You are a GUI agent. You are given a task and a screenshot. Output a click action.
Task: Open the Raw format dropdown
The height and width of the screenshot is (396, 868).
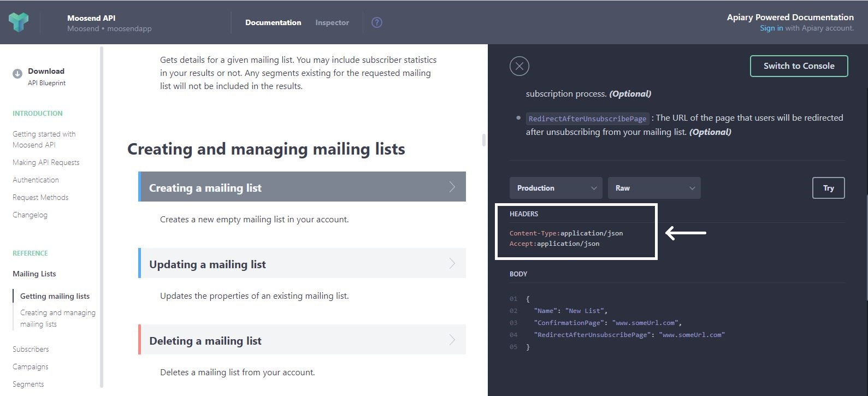[654, 188]
